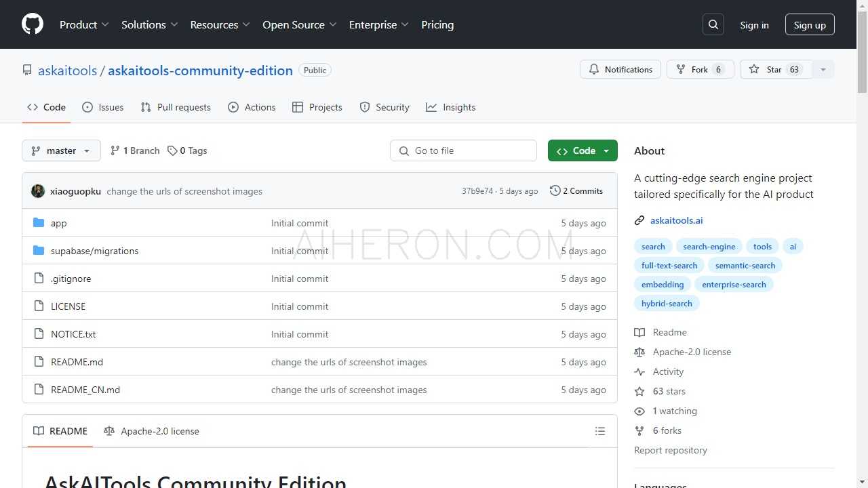Open the askaitools owner link
The width and height of the screenshot is (868, 488).
tap(67, 70)
